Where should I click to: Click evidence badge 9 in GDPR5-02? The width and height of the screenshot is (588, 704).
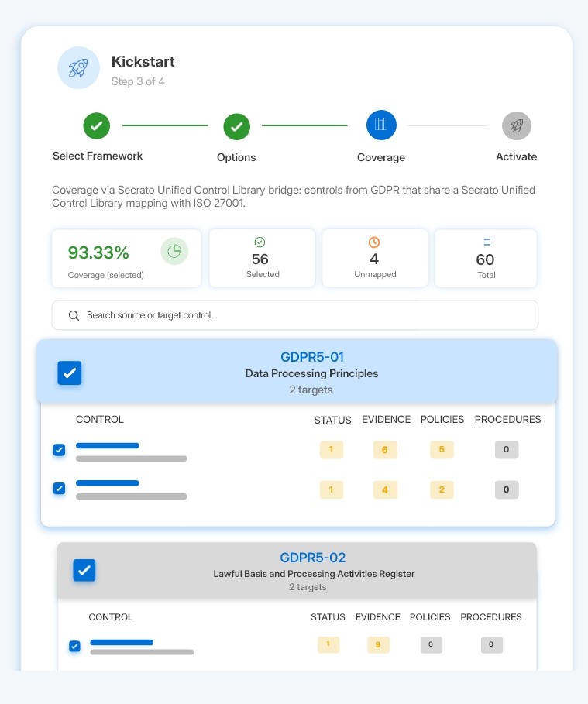pos(378,644)
